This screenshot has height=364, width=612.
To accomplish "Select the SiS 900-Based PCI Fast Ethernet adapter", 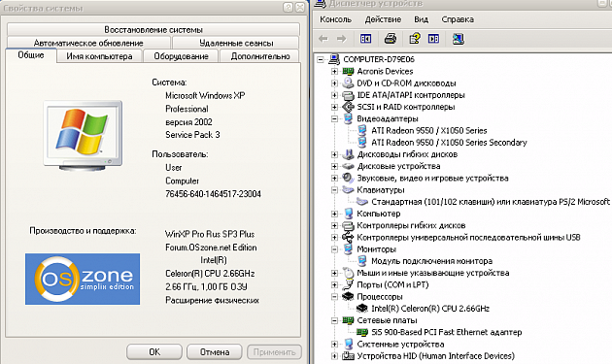I will tap(446, 332).
